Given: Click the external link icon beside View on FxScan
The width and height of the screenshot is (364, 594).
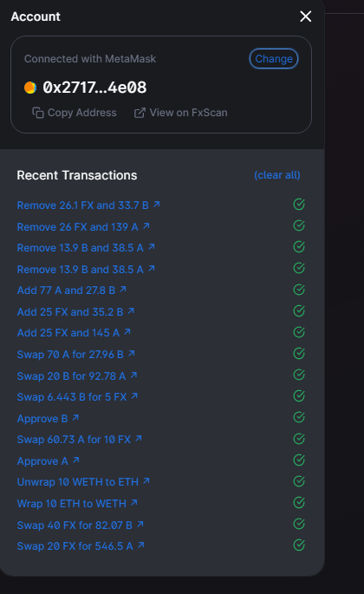Looking at the screenshot, I should click(x=140, y=113).
